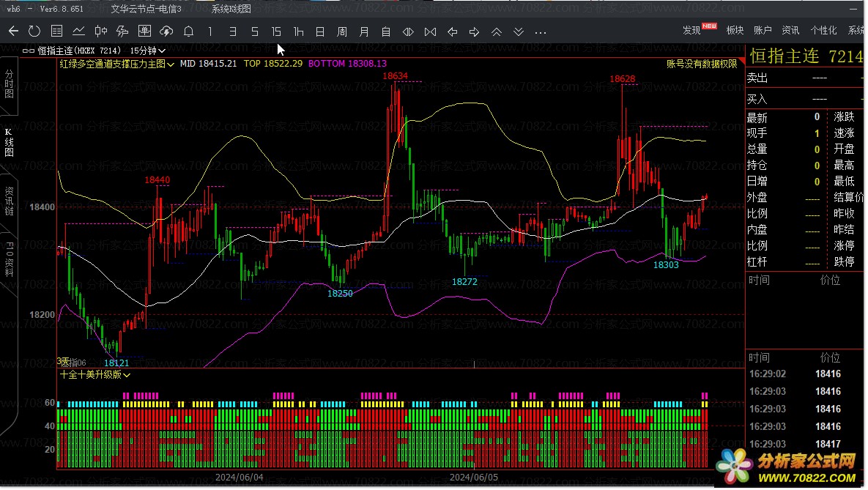The width and height of the screenshot is (868, 490).
Task: Click the cloud lightning icon
Action: (166, 31)
